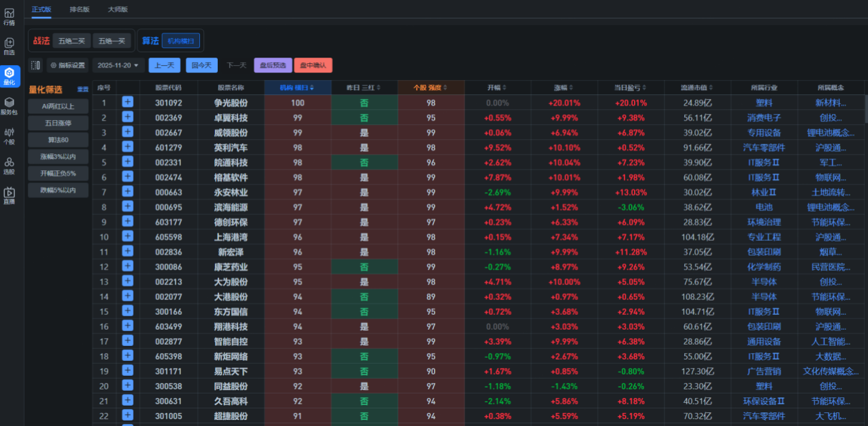Enable the 涨幅3%以内 filter

(58, 157)
